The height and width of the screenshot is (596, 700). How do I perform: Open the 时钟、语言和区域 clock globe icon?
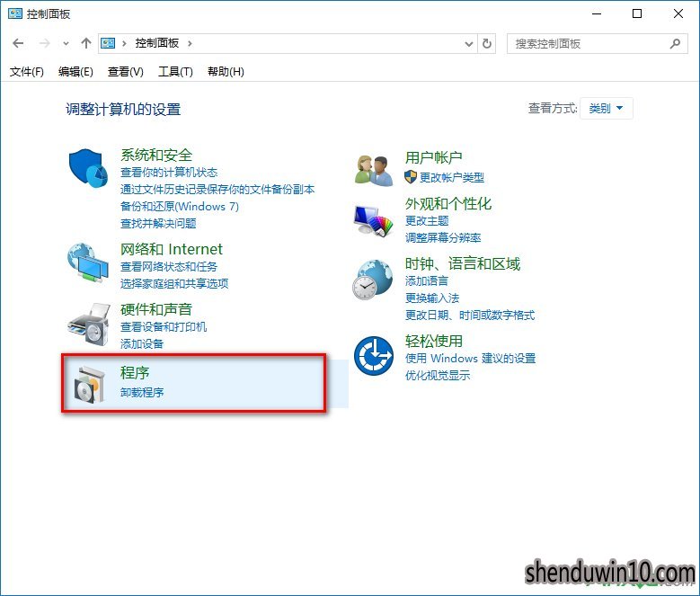(x=373, y=280)
